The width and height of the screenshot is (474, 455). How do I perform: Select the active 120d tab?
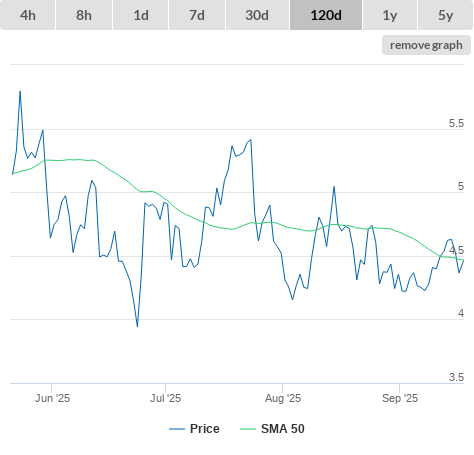click(x=326, y=15)
